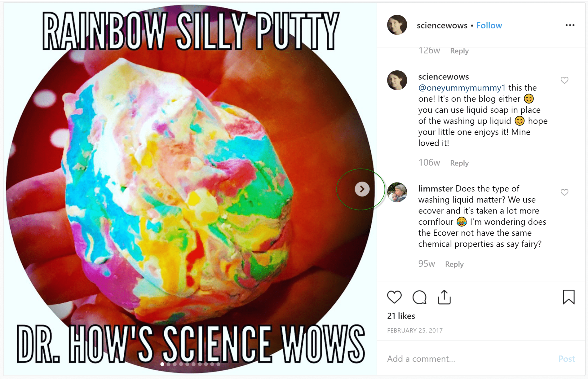Open the sciencewows username in the header
The width and height of the screenshot is (588, 379).
(x=442, y=26)
